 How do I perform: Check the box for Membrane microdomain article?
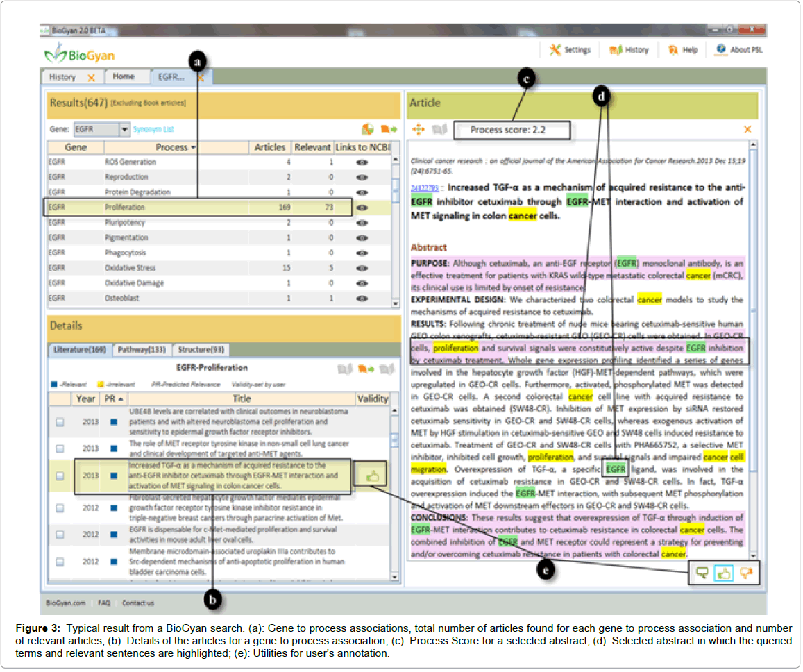tap(60, 562)
